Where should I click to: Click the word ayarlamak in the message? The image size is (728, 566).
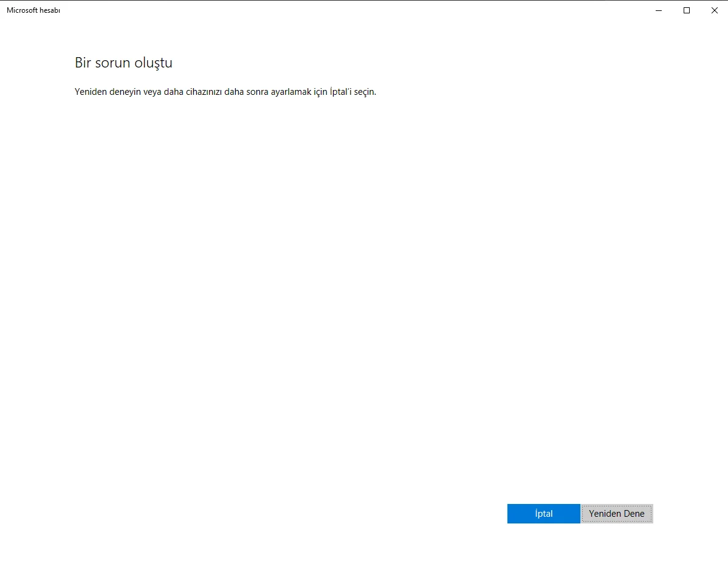291,92
